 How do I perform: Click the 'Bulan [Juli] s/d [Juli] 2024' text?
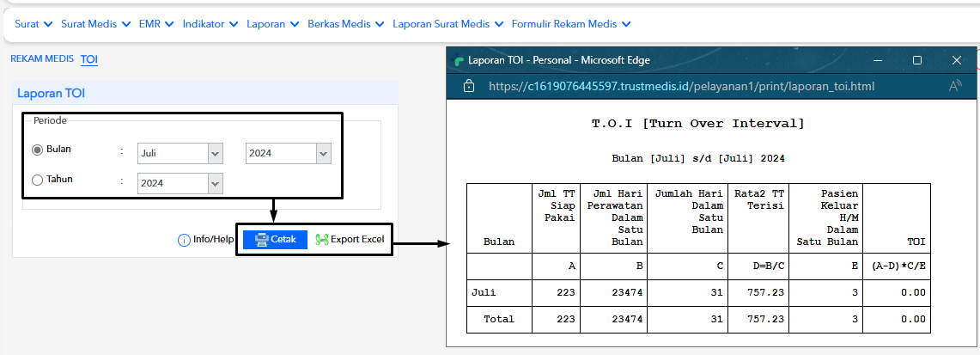pos(698,159)
